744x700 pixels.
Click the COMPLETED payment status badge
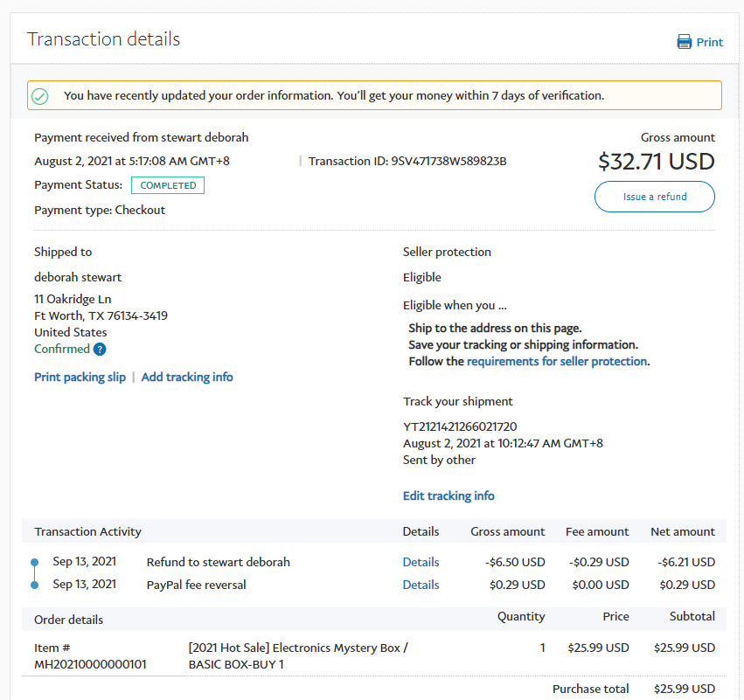coord(168,185)
